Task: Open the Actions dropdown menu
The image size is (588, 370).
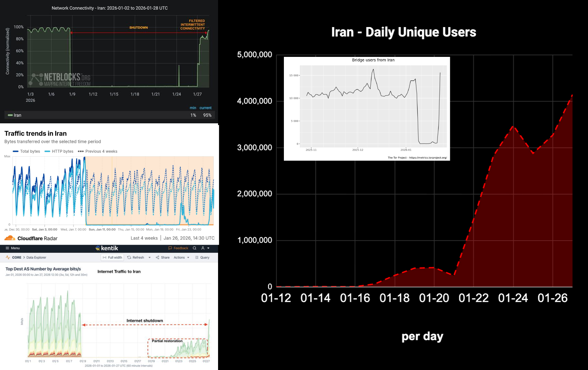Action: pos(181,258)
